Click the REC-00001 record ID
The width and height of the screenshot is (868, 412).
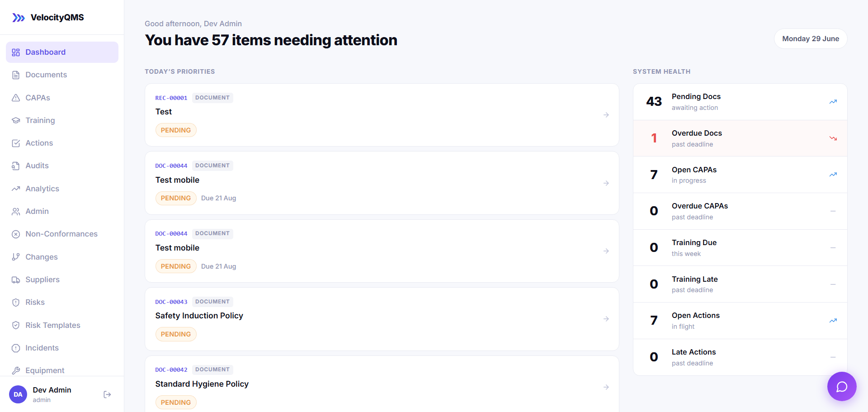click(171, 98)
